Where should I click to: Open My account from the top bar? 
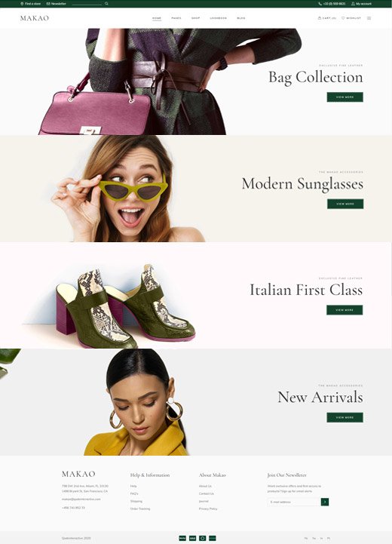[361, 4]
